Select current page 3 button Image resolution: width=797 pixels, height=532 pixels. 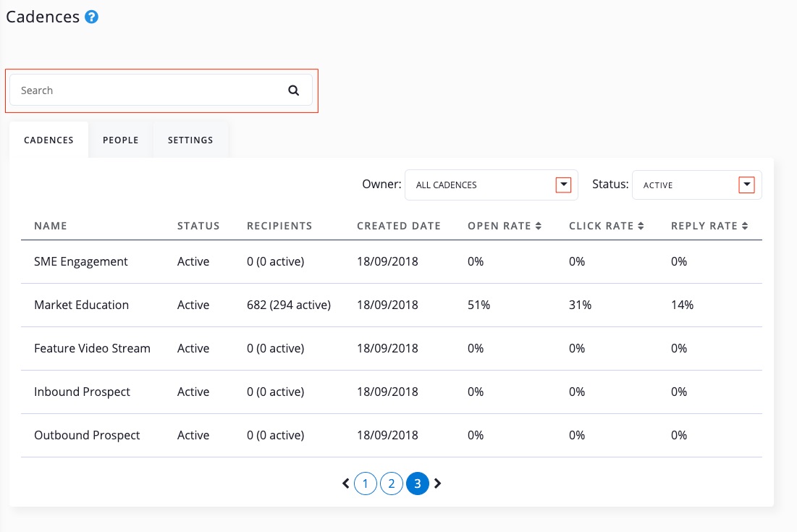(x=418, y=484)
